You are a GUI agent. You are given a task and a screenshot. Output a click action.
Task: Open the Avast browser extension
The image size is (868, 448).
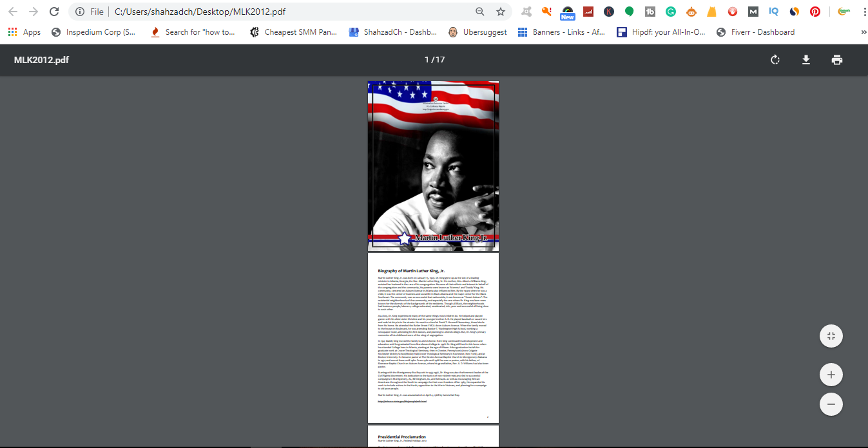pyautogui.click(x=525, y=11)
